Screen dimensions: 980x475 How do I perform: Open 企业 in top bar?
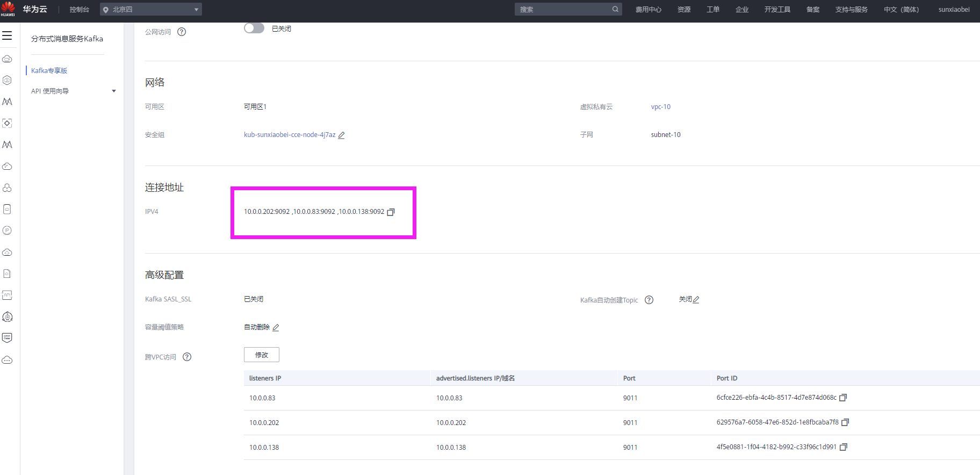tap(742, 9)
